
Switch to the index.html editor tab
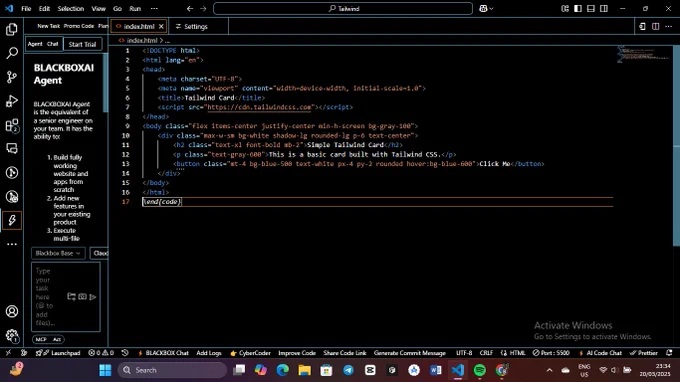[x=139, y=26]
